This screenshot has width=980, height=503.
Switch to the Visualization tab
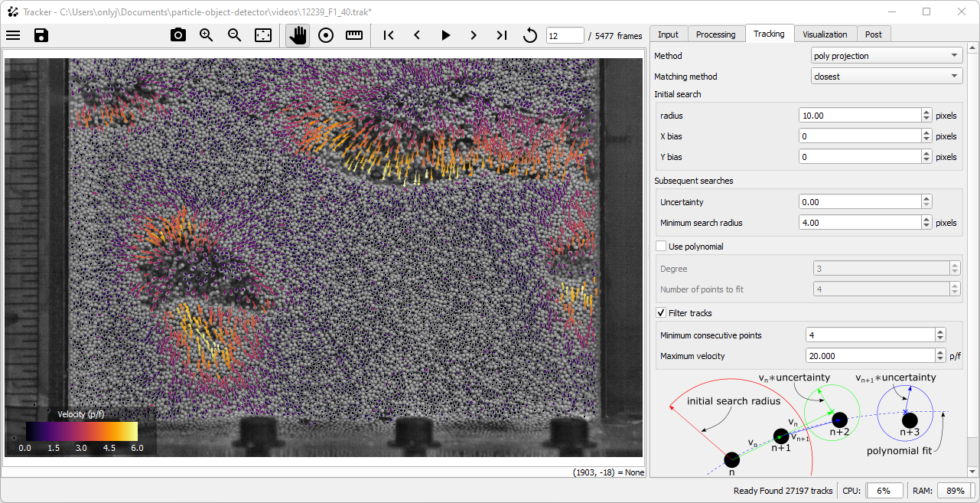pyautogui.click(x=825, y=34)
